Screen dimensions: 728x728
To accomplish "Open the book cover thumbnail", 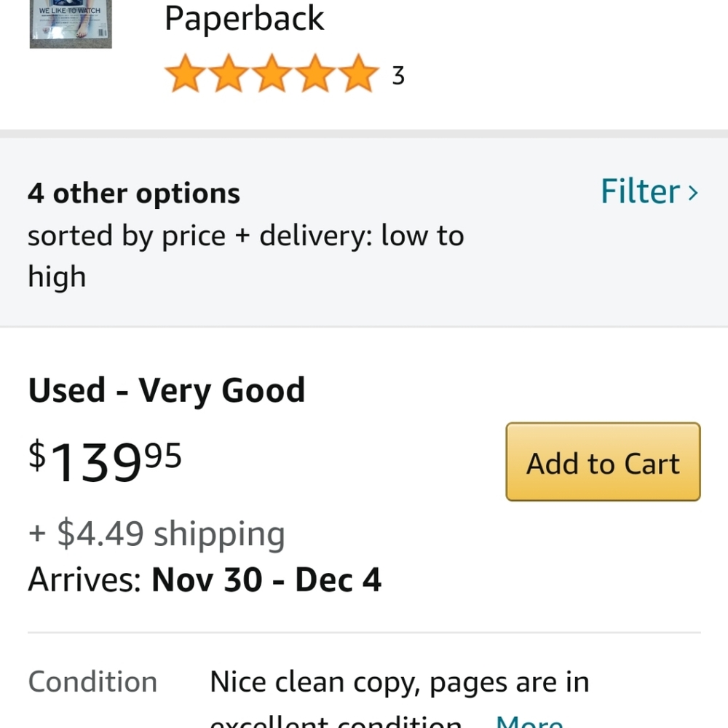I will (x=71, y=25).
